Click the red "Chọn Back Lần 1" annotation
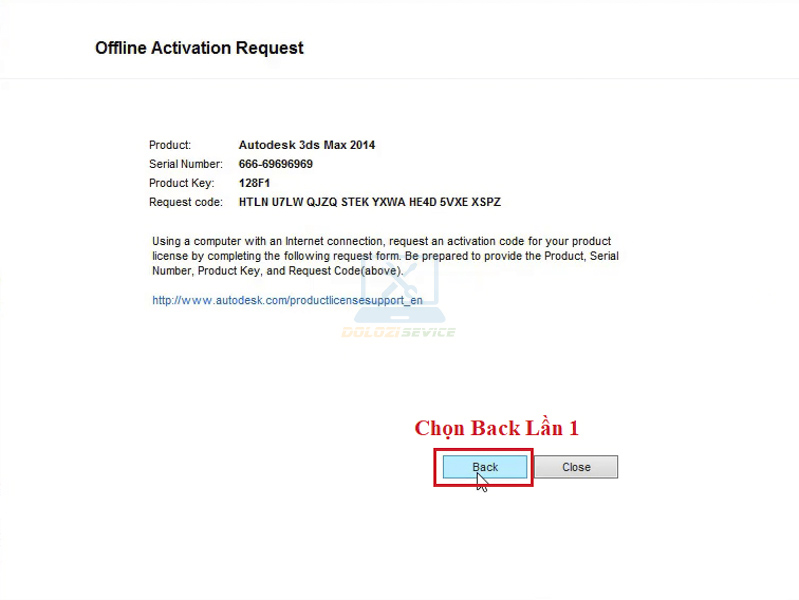This screenshot has height=600, width=799. 496,428
